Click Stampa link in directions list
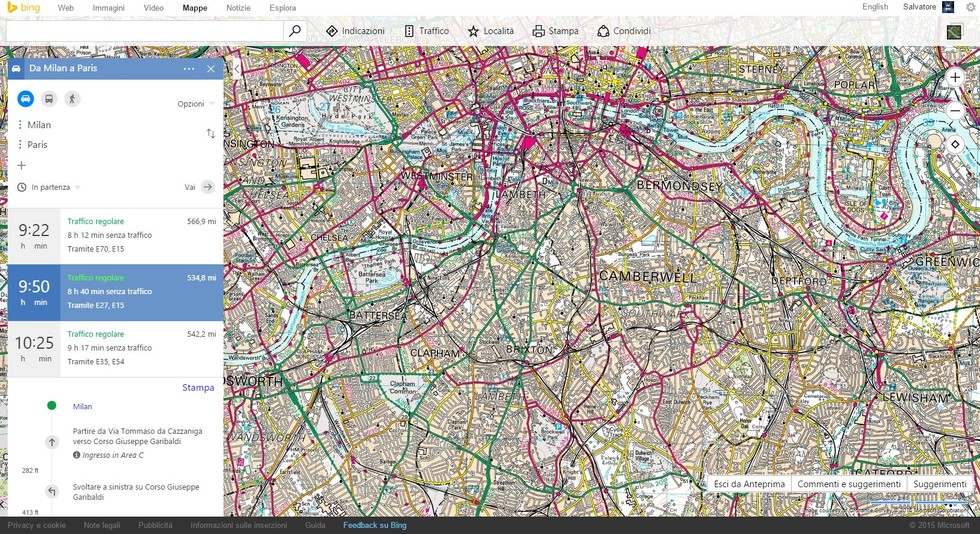This screenshot has height=534, width=980. (x=198, y=388)
